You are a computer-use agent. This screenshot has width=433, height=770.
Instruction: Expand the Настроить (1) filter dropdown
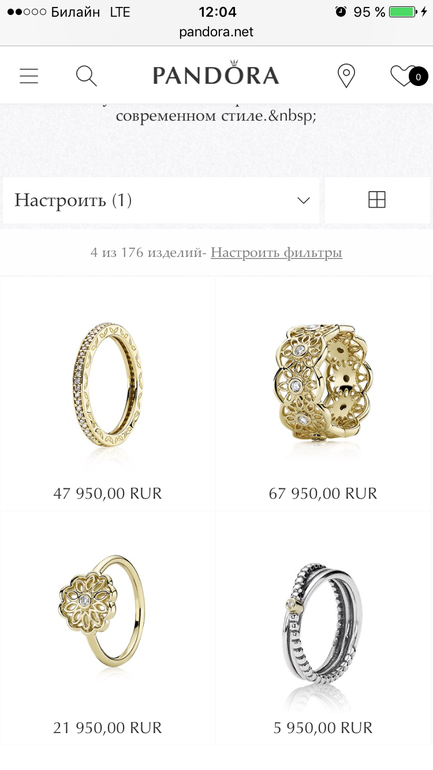pos(161,200)
